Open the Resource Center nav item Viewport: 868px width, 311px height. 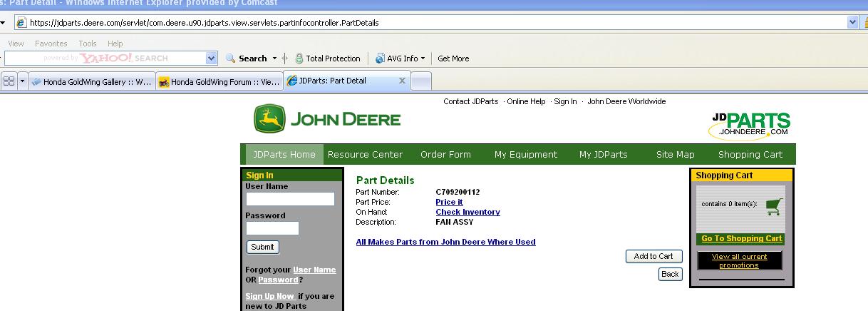click(x=365, y=154)
